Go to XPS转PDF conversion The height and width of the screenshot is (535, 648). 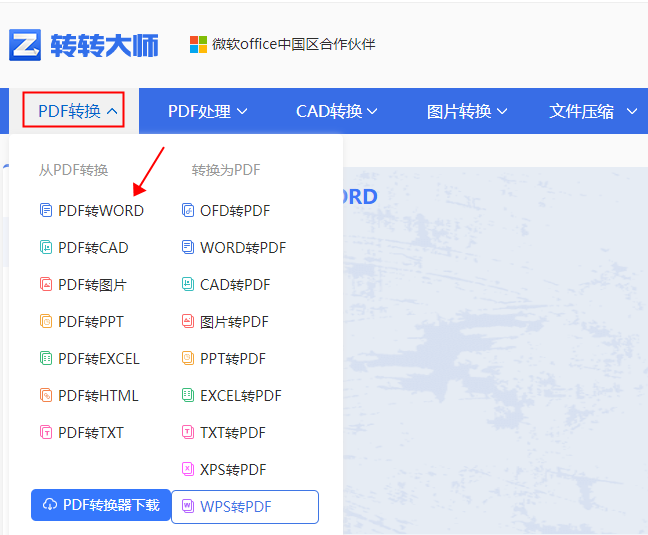(x=224, y=469)
